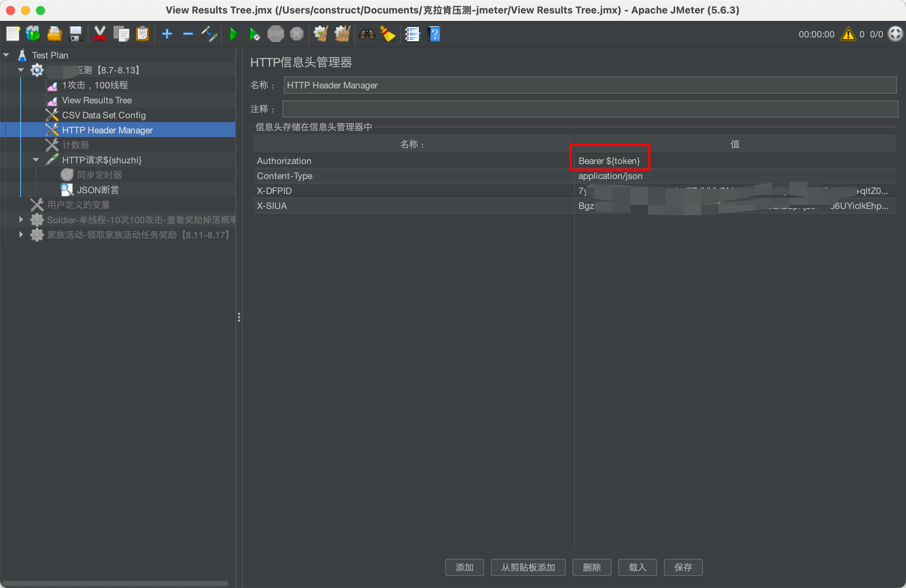Viewport: 906px width, 588px height.
Task: Select the Content-Type header name cell
Action: (413, 176)
